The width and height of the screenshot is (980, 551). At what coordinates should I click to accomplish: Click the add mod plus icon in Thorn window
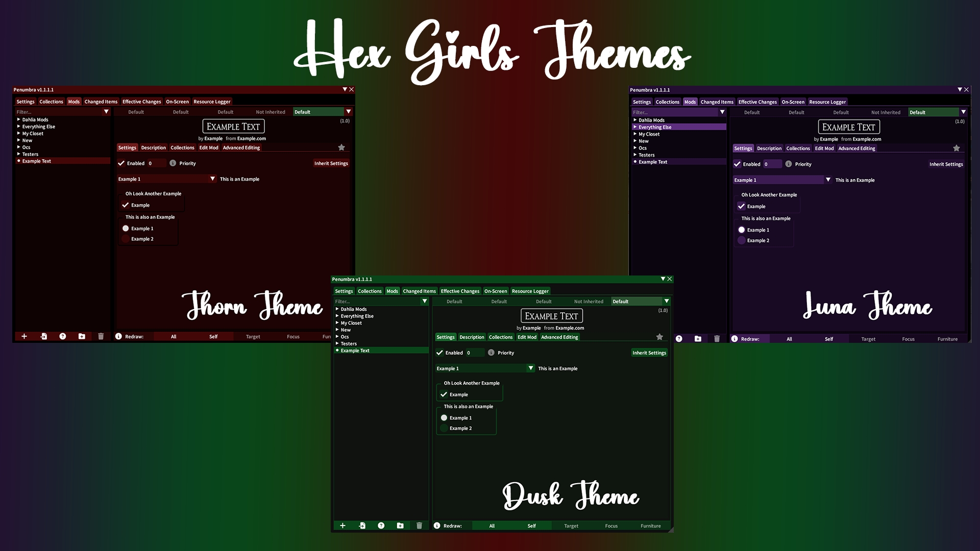[x=24, y=336]
